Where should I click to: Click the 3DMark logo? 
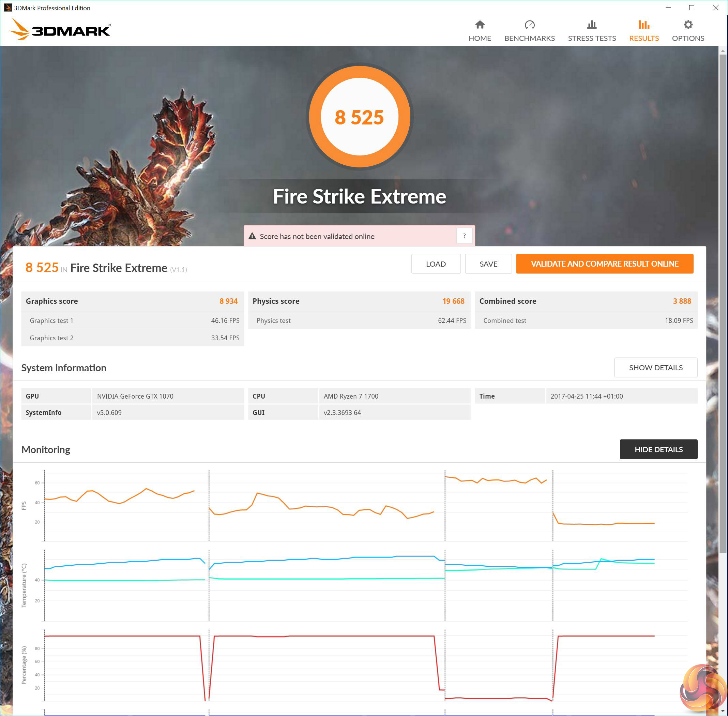60,29
